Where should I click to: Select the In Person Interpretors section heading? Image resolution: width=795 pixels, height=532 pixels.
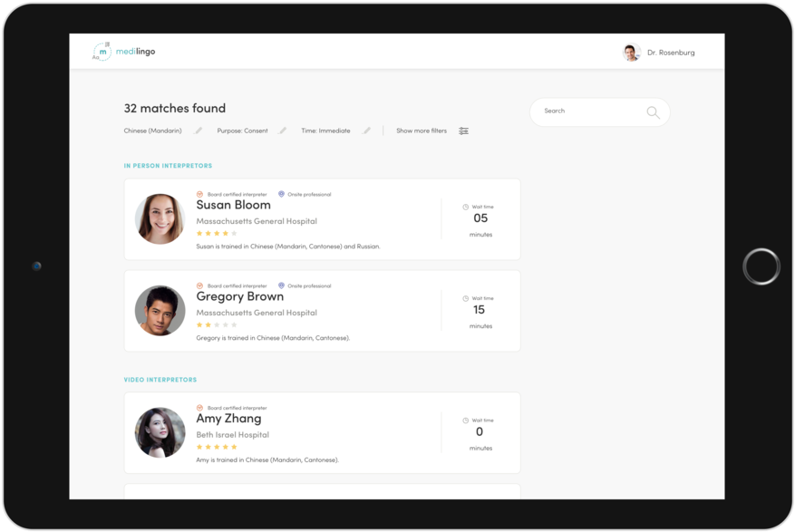click(168, 166)
